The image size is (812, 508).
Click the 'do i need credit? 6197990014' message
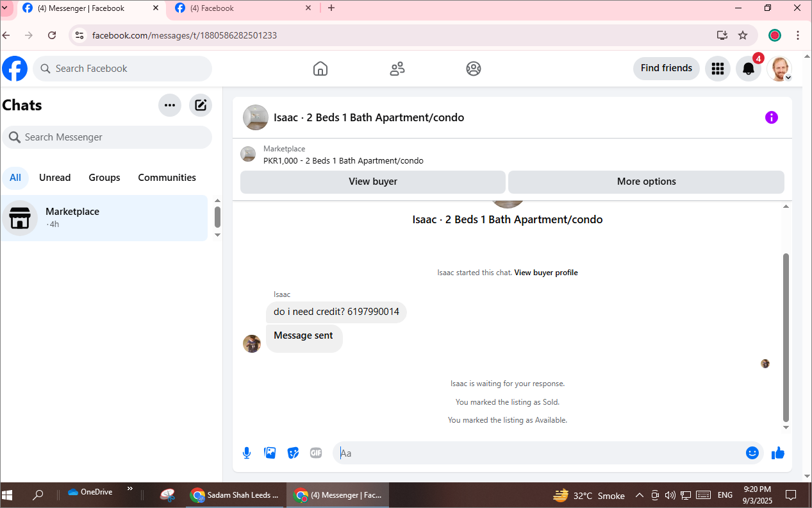click(x=336, y=312)
